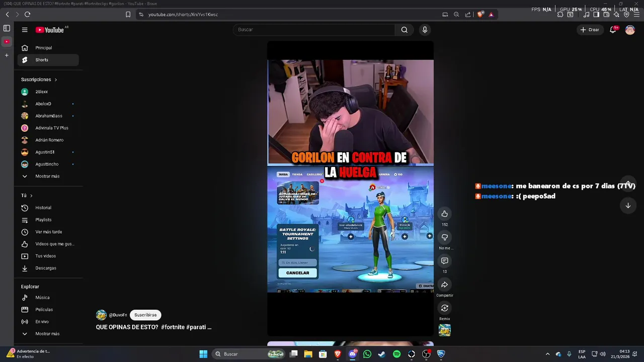Open Discord from the taskbar

point(352,354)
